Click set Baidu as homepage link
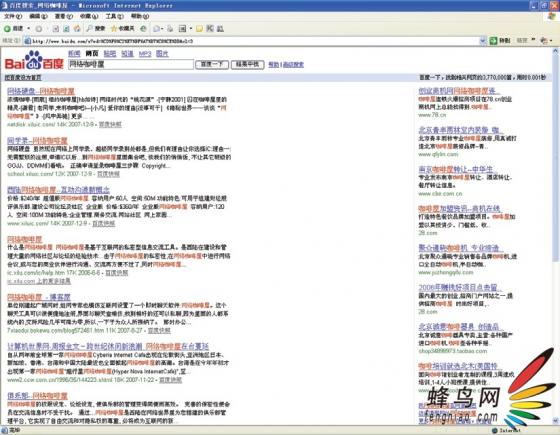This screenshot has width=560, height=435. tap(23, 78)
